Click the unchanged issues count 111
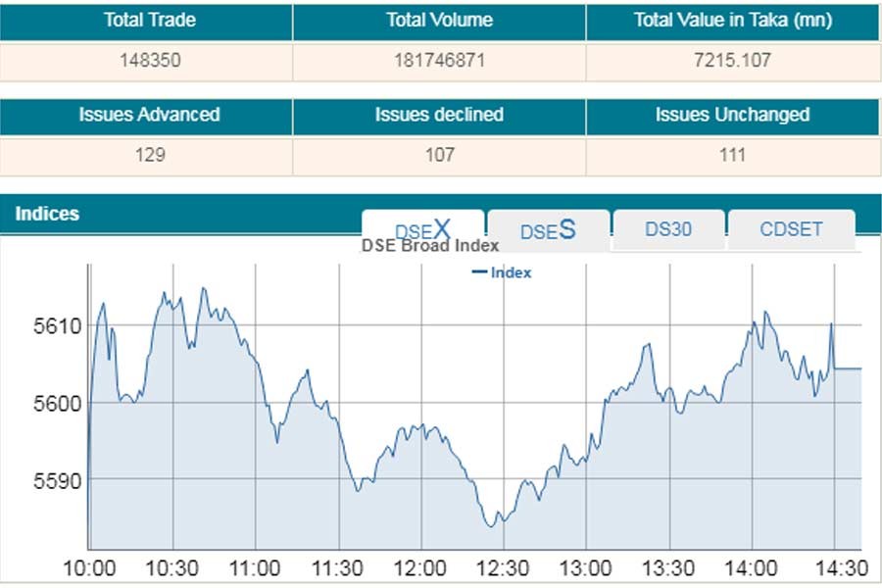882x588 pixels. (731, 155)
